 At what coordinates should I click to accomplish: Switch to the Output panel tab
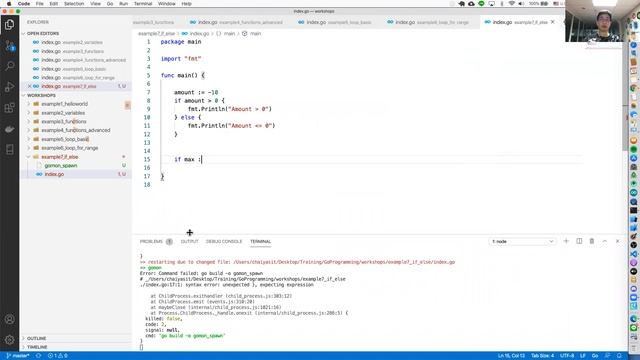[x=189, y=242]
